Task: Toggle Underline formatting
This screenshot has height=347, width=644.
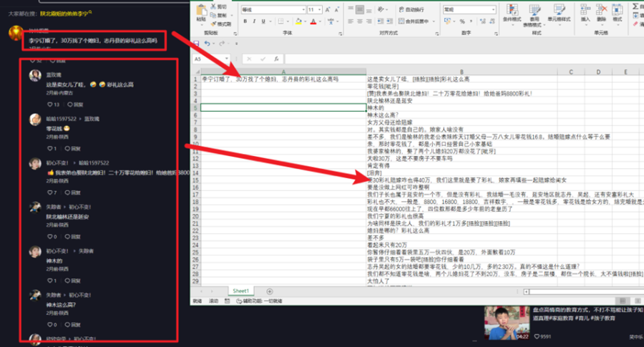Action: 263,21
